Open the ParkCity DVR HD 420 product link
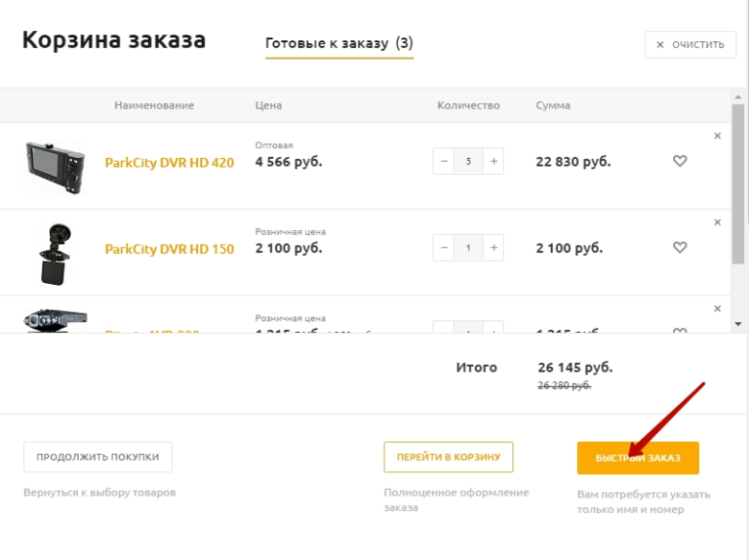 pos(170,163)
